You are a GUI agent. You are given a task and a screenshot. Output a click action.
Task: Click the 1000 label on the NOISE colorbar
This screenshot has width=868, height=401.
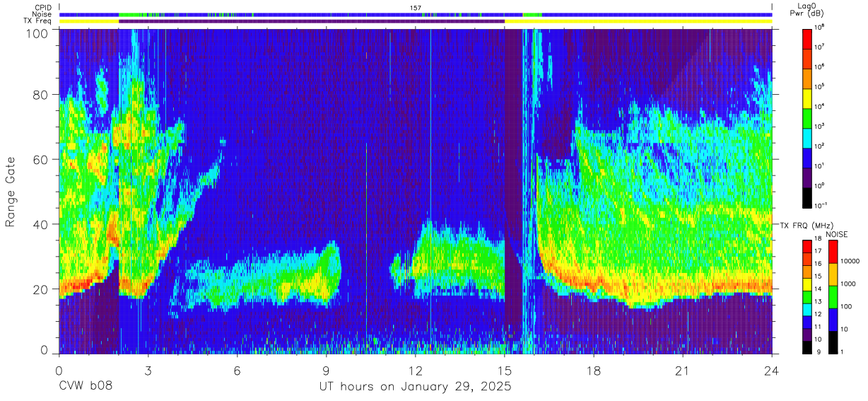[848, 284]
